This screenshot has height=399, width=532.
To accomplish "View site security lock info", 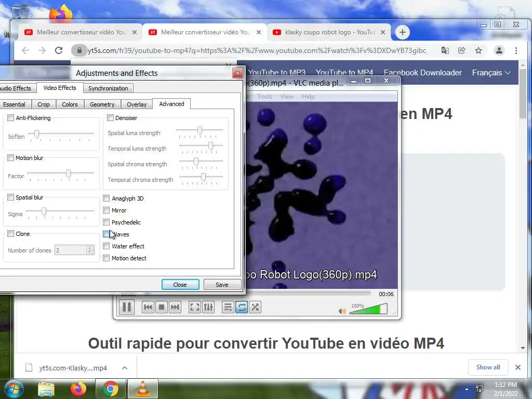I will click(79, 50).
